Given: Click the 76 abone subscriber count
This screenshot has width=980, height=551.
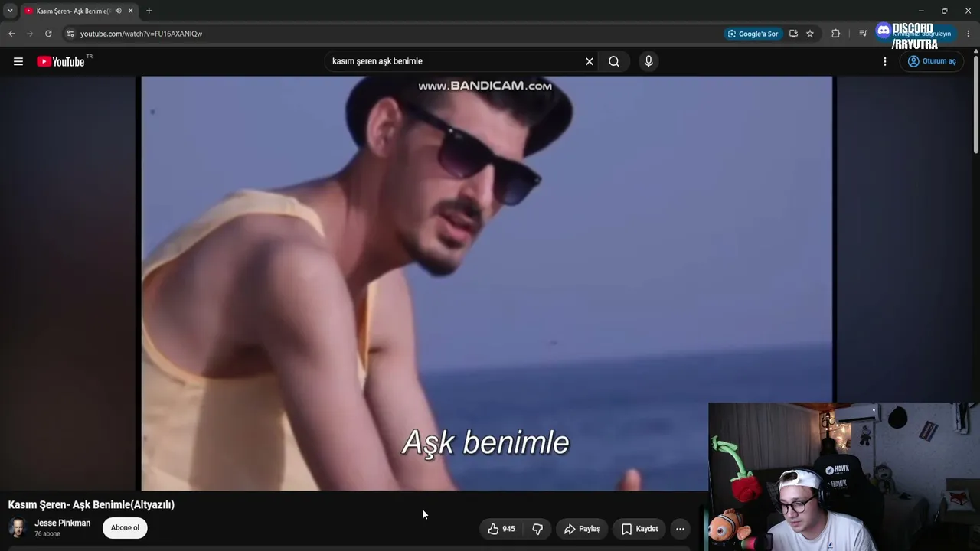Looking at the screenshot, I should point(47,534).
